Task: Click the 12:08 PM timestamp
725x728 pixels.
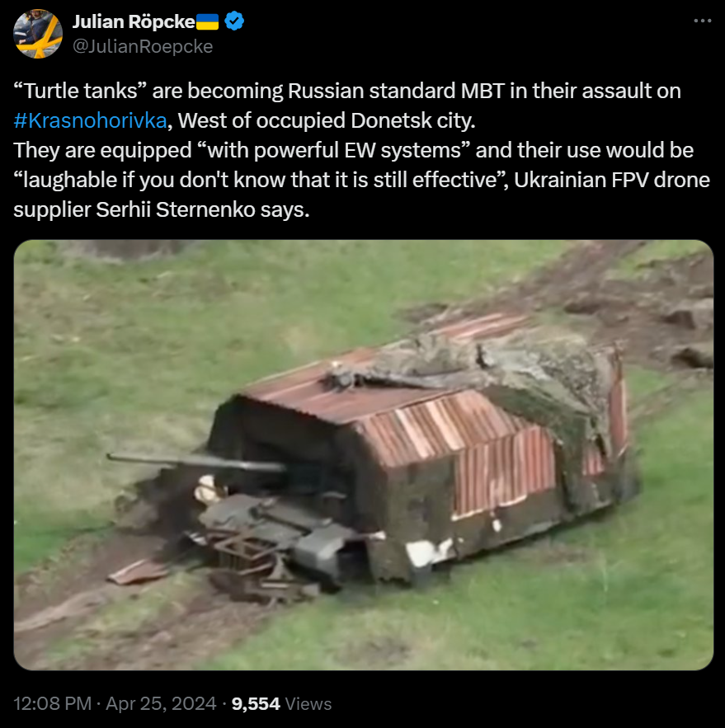Action: 53,703
